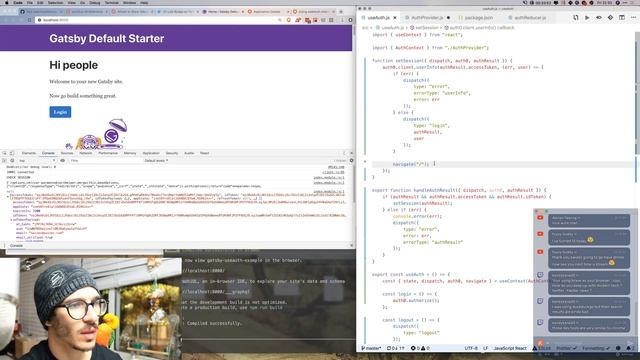Image resolution: width=640 pixels, height=360 pixels.
Task: Open the Application tab in DevTools
Action: point(151,153)
